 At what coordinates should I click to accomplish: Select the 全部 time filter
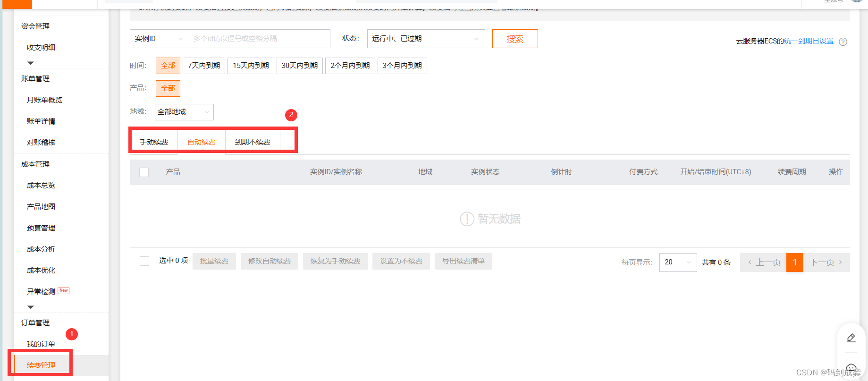click(x=168, y=66)
